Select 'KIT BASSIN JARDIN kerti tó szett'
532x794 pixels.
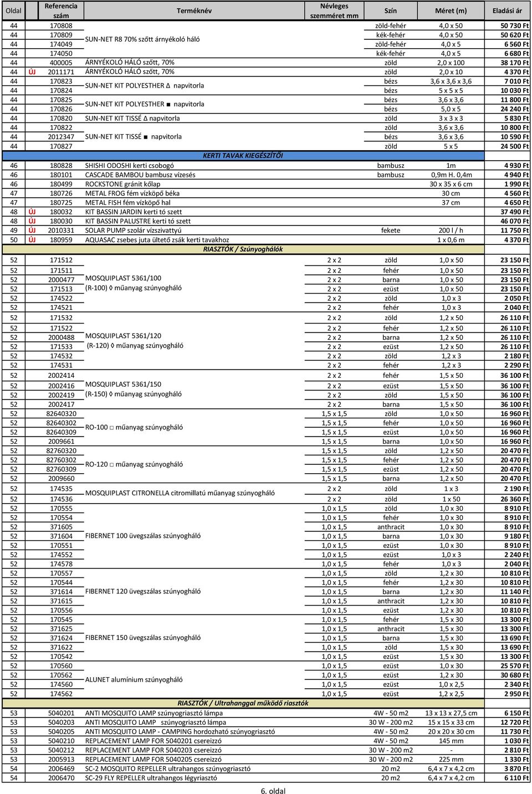(134, 212)
